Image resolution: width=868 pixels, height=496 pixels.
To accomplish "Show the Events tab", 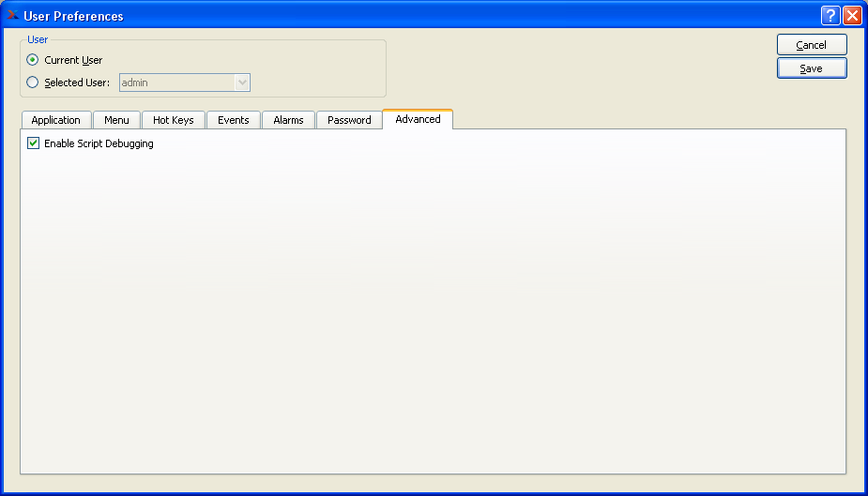I will pyautogui.click(x=233, y=120).
